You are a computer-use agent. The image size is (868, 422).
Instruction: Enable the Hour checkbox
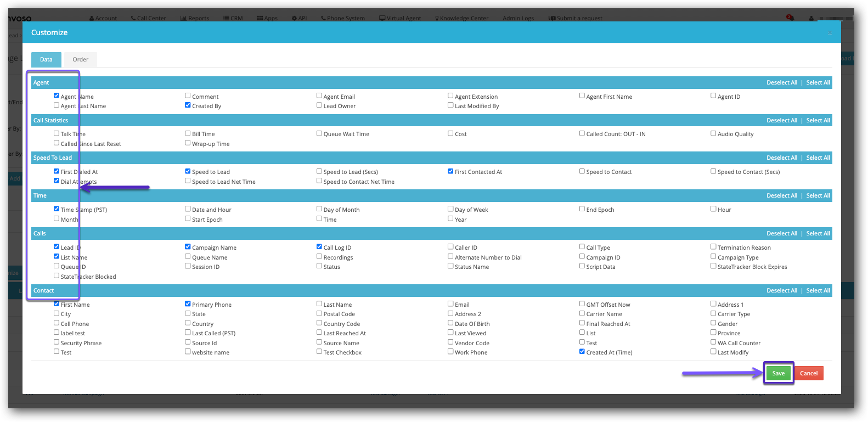713,209
